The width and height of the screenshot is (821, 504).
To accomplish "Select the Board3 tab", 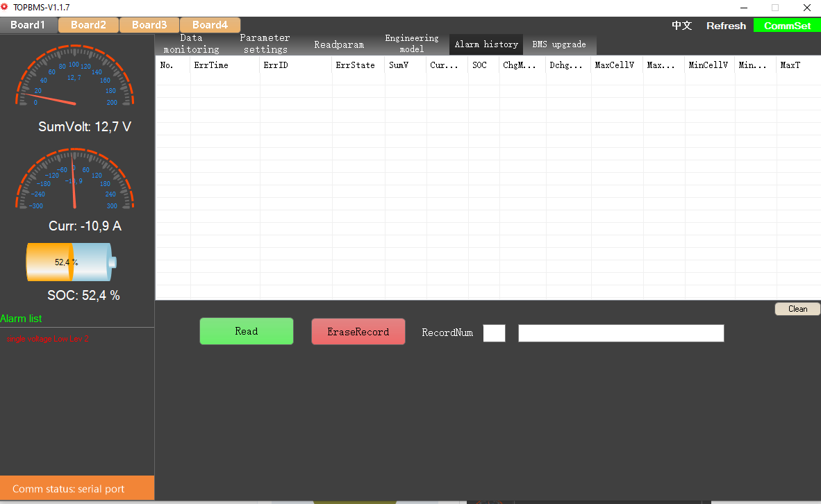I will click(149, 25).
